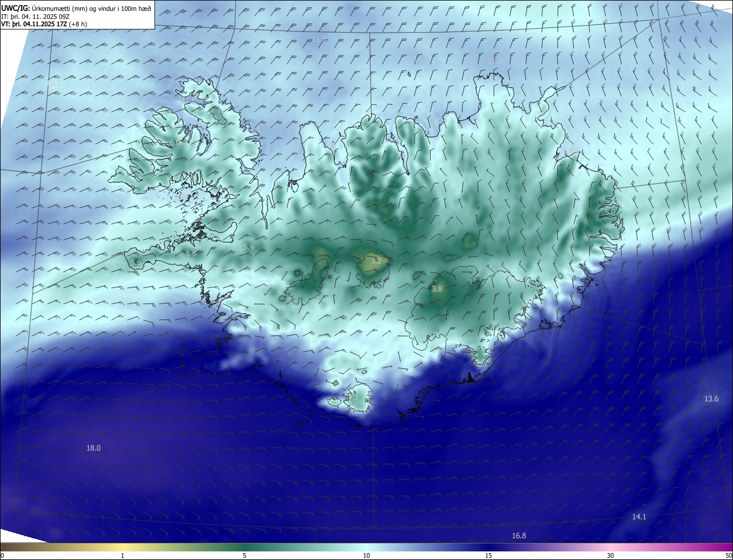The image size is (733, 560).
Task: Click the legend tick label 15
Action: click(488, 555)
